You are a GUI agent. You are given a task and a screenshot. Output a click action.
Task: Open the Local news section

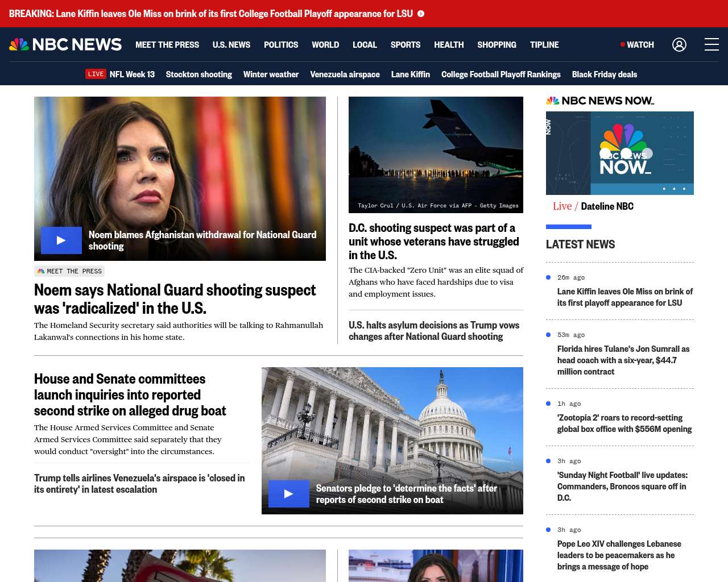coord(365,44)
